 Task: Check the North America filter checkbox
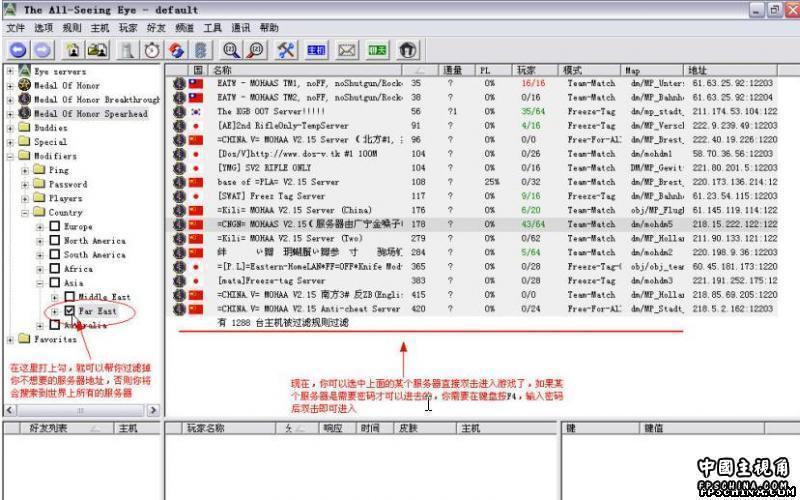coord(55,240)
